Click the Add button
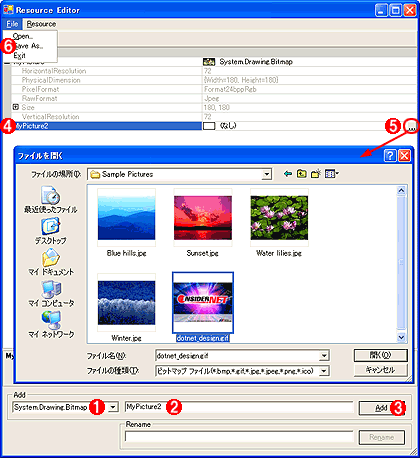 point(382,408)
